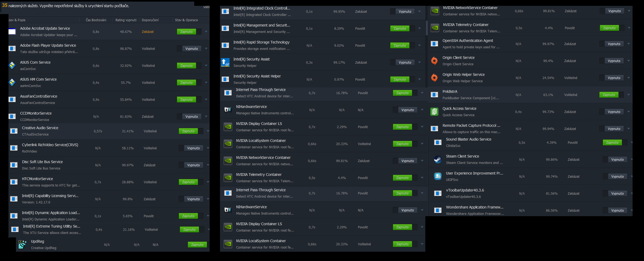Switch off Intel Rapid Storage Technology
Image resolution: width=644 pixels, height=261 pixels.
tap(402, 45)
